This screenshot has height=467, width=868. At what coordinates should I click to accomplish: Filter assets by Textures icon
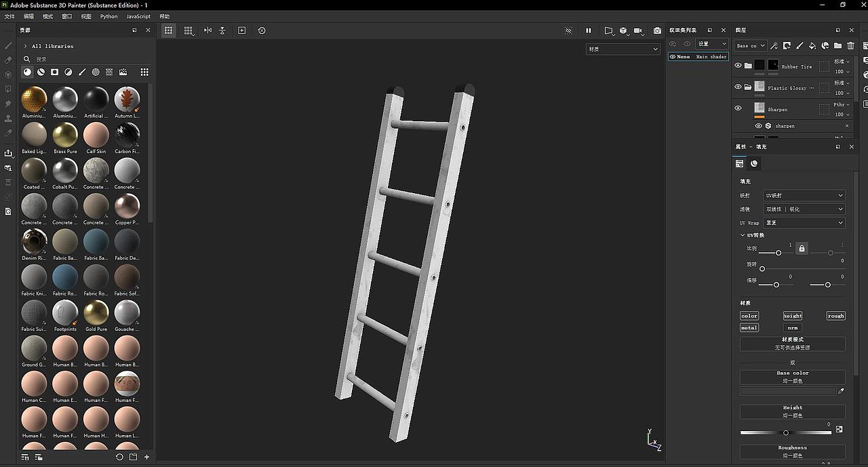pyautogui.click(x=109, y=72)
